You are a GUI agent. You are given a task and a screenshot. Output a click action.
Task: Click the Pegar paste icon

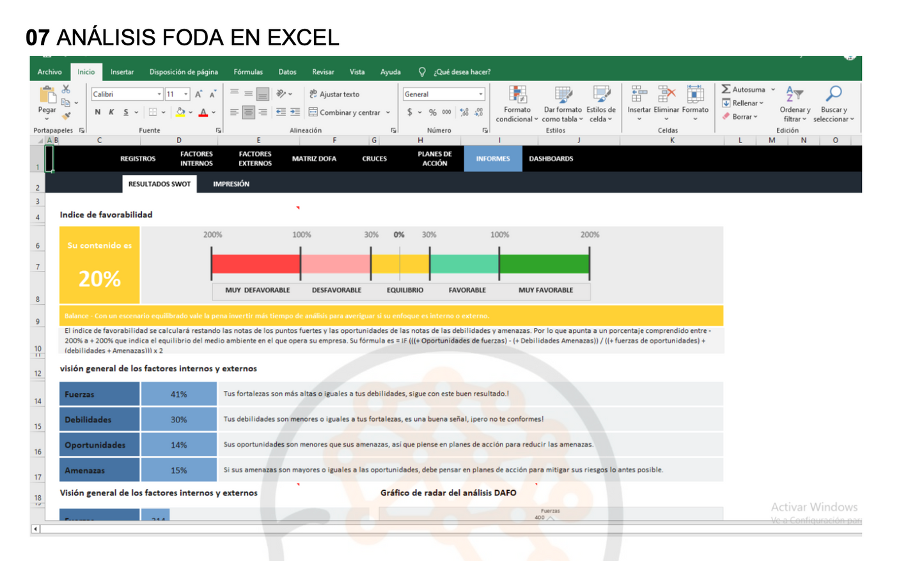pos(47,96)
